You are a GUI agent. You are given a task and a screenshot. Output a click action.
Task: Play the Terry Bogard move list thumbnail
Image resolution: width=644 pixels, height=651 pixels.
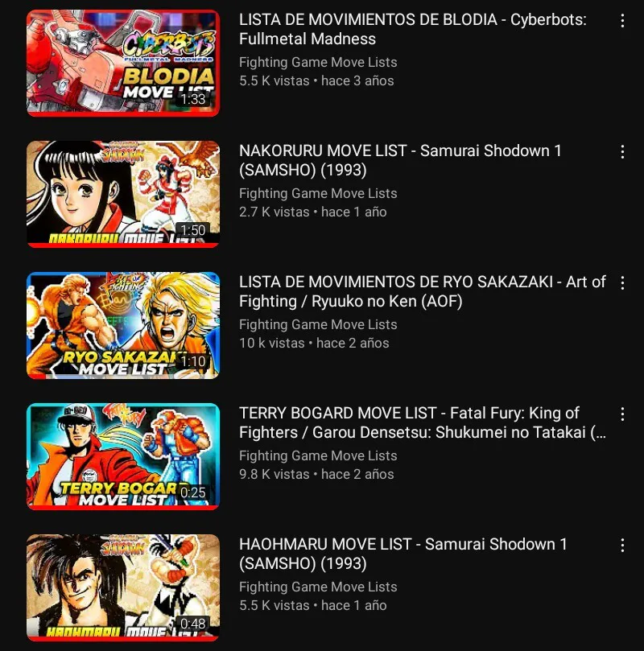[x=123, y=457]
